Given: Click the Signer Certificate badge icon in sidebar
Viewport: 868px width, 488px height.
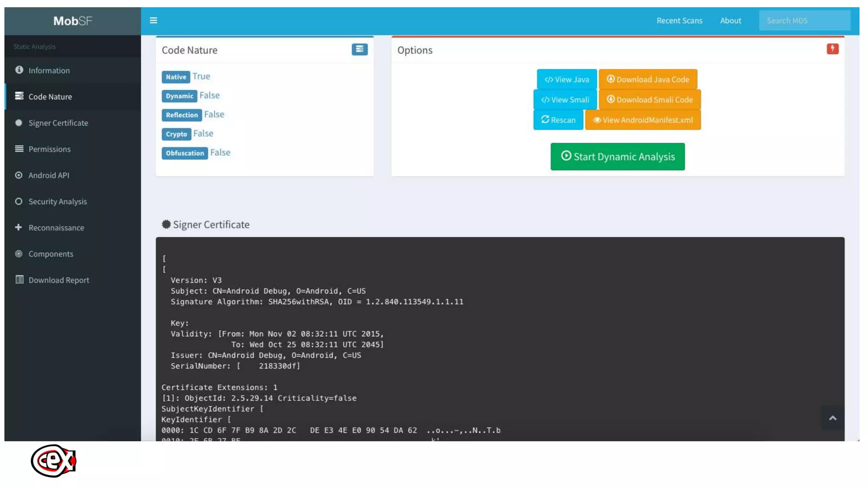Looking at the screenshot, I should click(x=19, y=122).
